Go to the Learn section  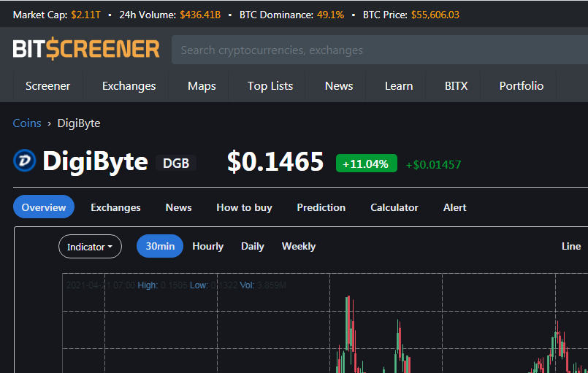[x=399, y=86]
